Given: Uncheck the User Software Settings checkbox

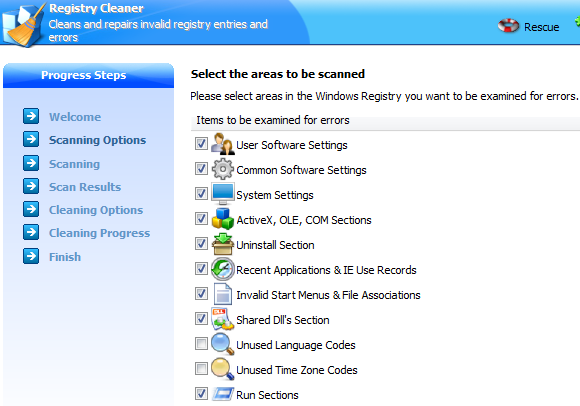Looking at the screenshot, I should [201, 143].
